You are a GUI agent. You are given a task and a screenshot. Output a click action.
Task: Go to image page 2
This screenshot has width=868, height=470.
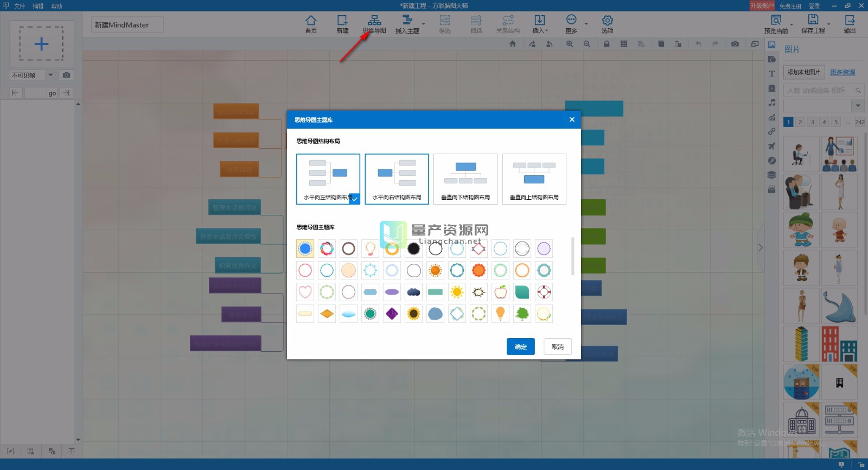pyautogui.click(x=800, y=122)
